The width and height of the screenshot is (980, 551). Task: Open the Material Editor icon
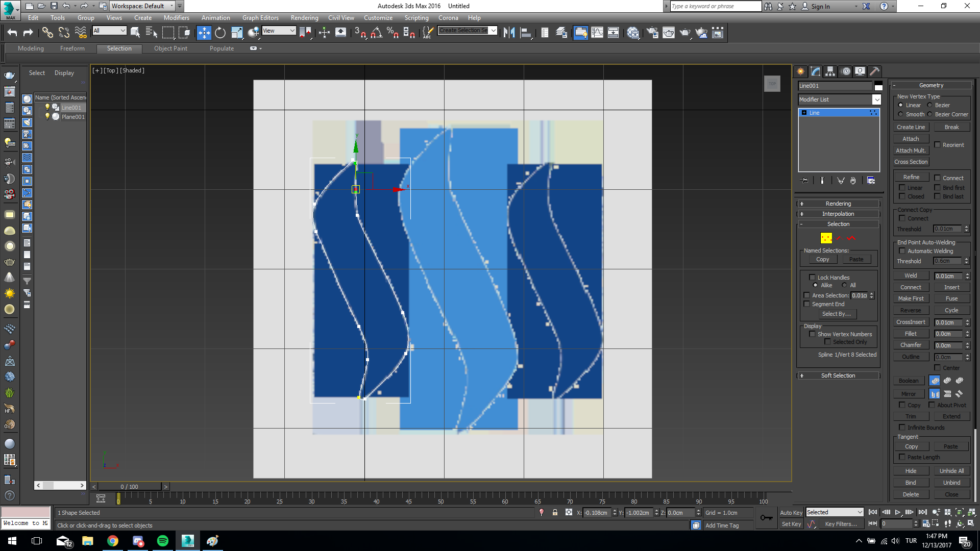(633, 33)
